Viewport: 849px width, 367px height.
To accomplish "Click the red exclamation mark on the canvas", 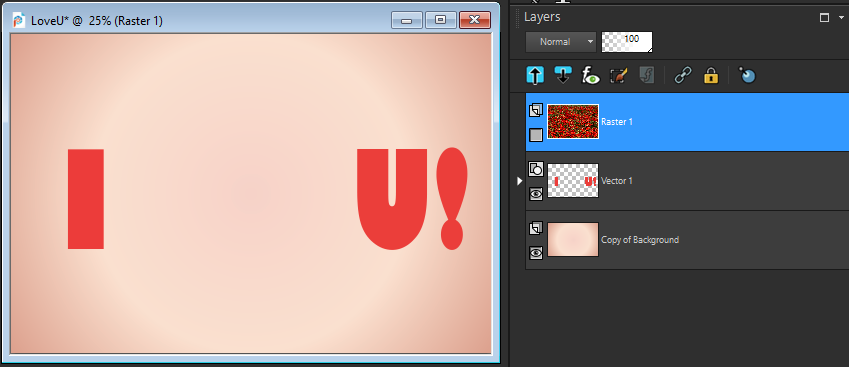I will 452,198.
